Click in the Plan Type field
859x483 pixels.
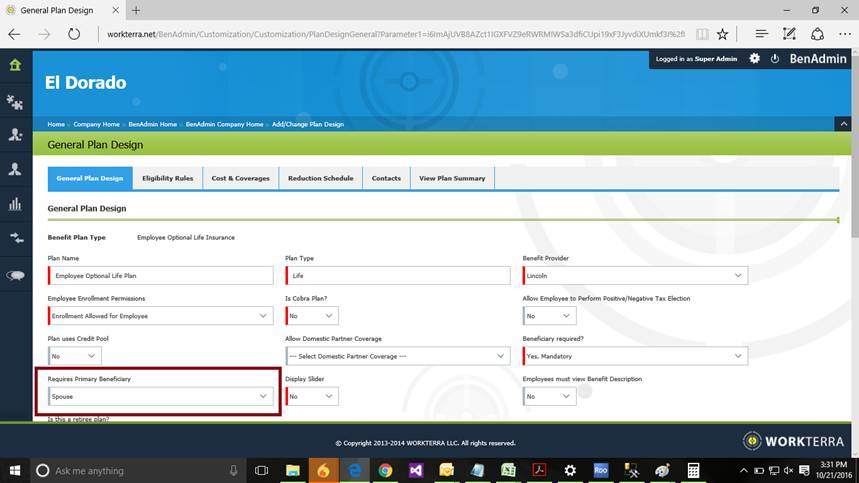[x=398, y=275]
